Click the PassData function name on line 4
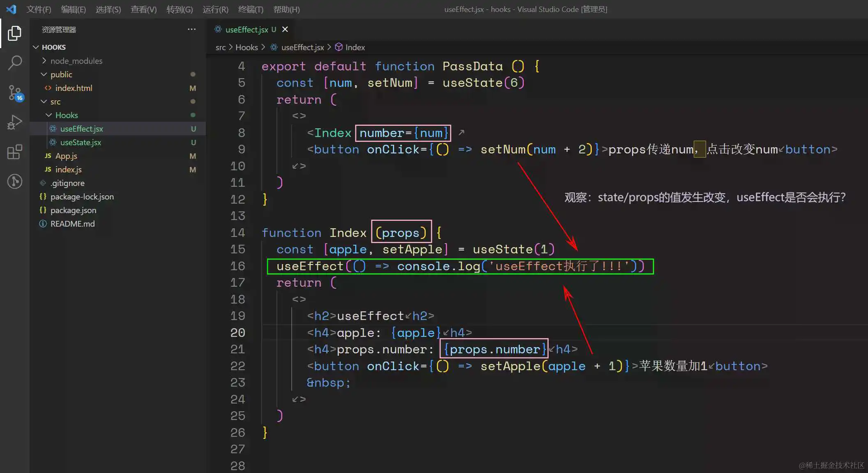868x473 pixels. [x=473, y=66]
